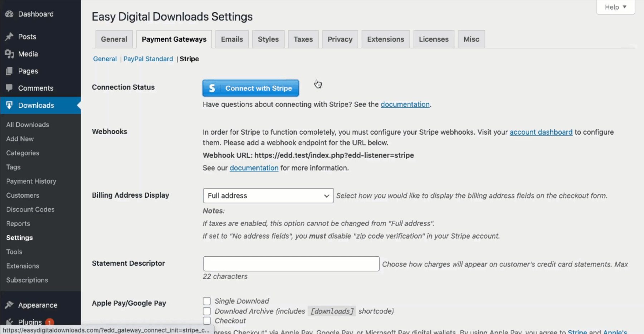This screenshot has width=644, height=334.
Task: Open the account dashboard link
Action: [x=541, y=132]
